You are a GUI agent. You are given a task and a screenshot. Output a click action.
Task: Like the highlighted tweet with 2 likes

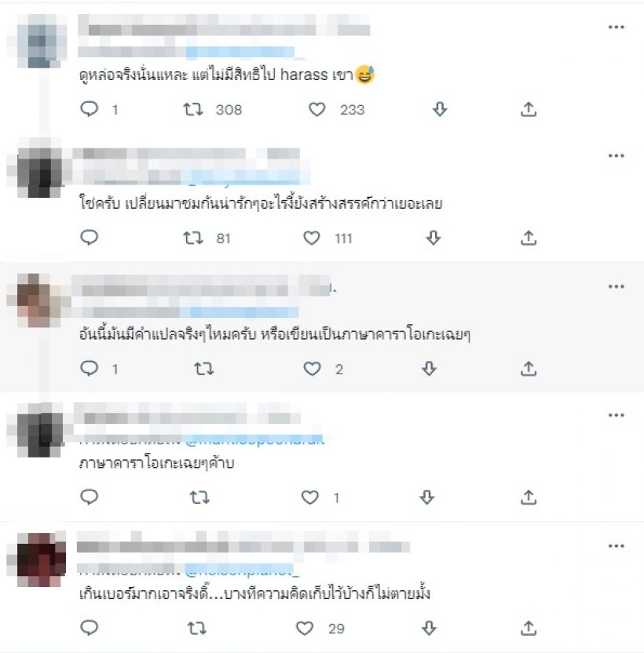click(x=312, y=369)
